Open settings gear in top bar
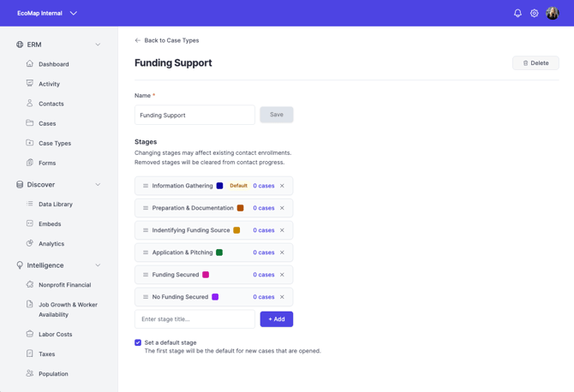This screenshot has width=574, height=392. 534,13
